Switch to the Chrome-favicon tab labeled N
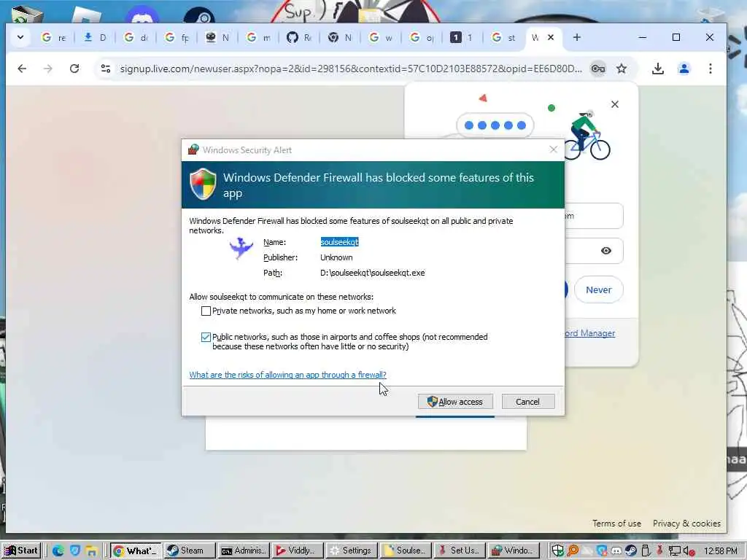The width and height of the screenshot is (747, 560). [340, 37]
